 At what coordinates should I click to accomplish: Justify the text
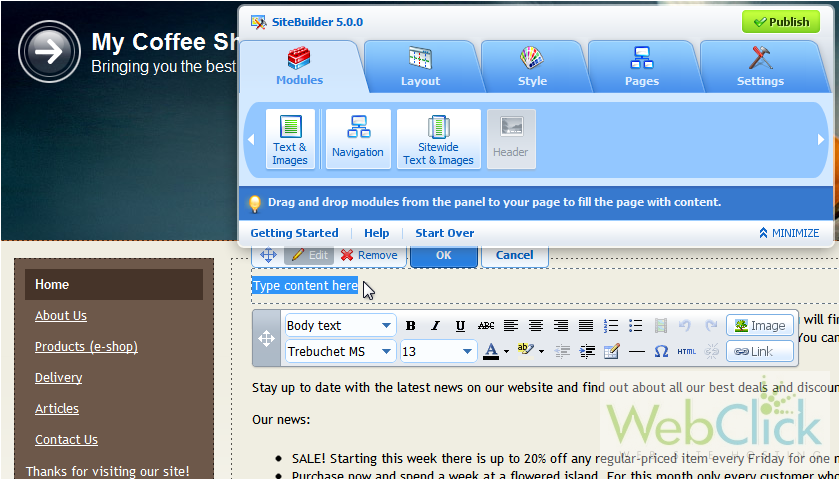(586, 326)
